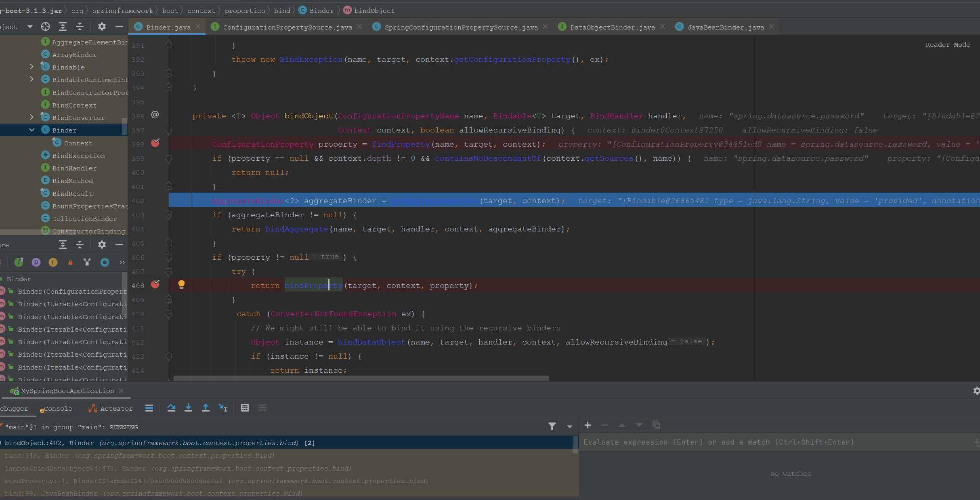This screenshot has height=500, width=980.
Task: Click the Step Into debugger icon
Action: 188,408
